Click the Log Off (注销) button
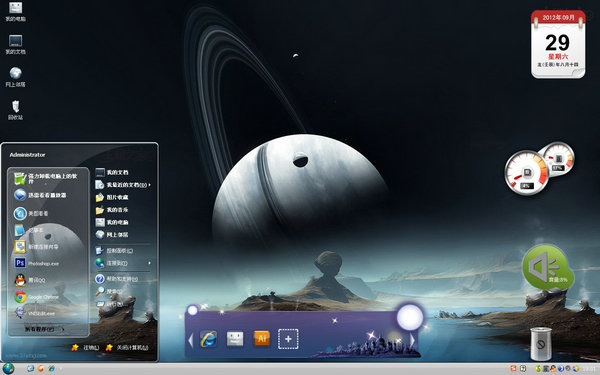600x375 pixels. coord(85,347)
